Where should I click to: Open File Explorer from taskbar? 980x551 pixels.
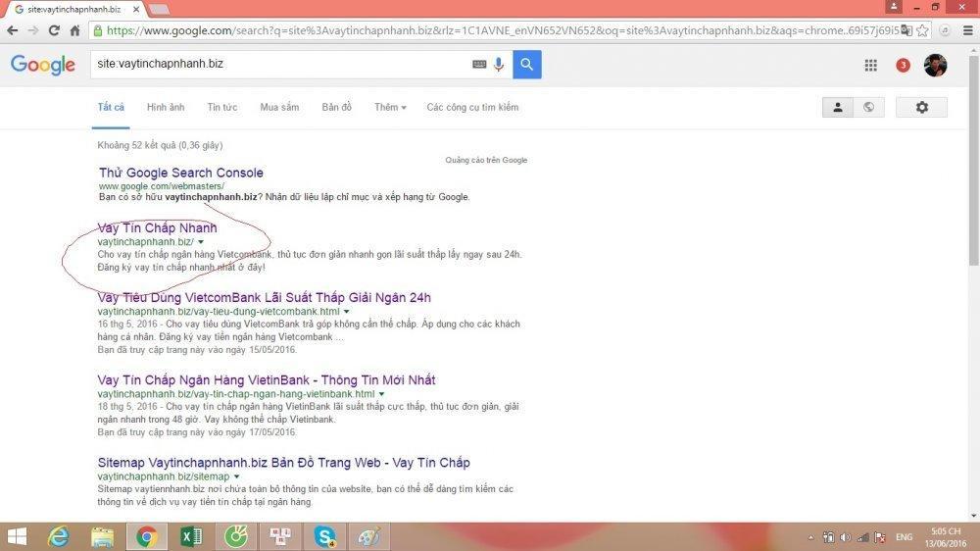[103, 536]
